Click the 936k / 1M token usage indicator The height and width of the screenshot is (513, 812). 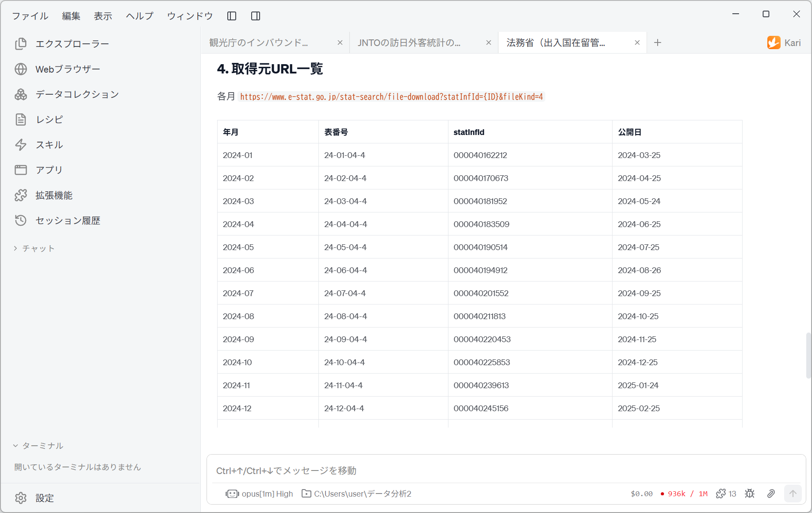[684, 494]
